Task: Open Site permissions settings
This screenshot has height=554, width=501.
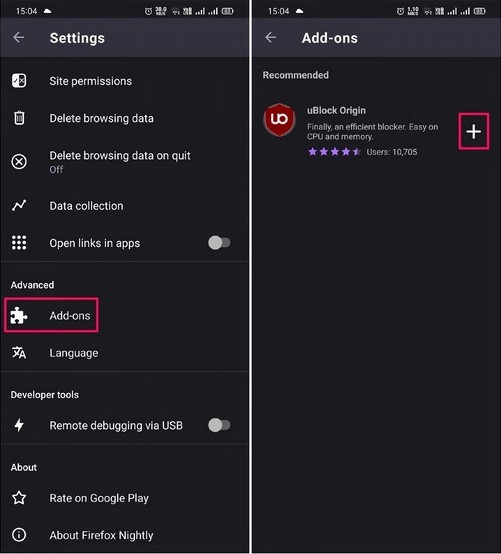Action: (x=124, y=81)
